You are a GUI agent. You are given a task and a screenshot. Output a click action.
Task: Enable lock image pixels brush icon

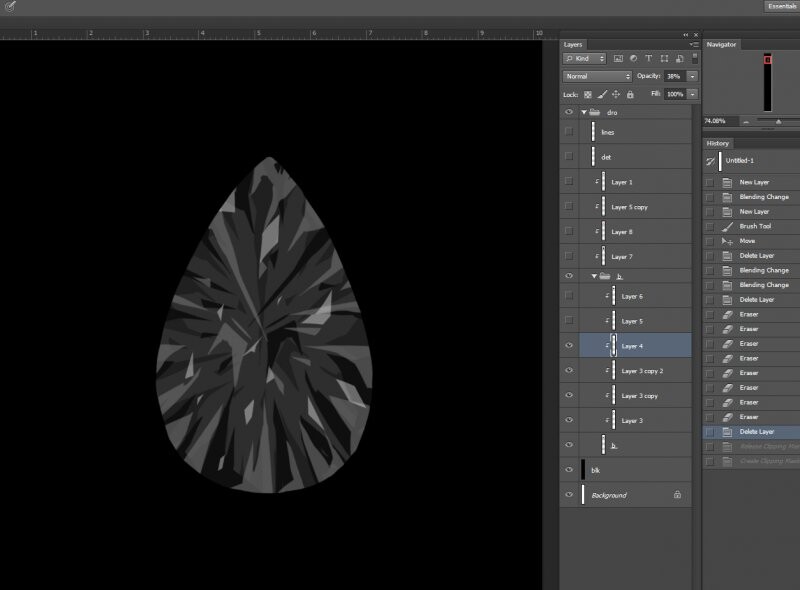[602, 94]
